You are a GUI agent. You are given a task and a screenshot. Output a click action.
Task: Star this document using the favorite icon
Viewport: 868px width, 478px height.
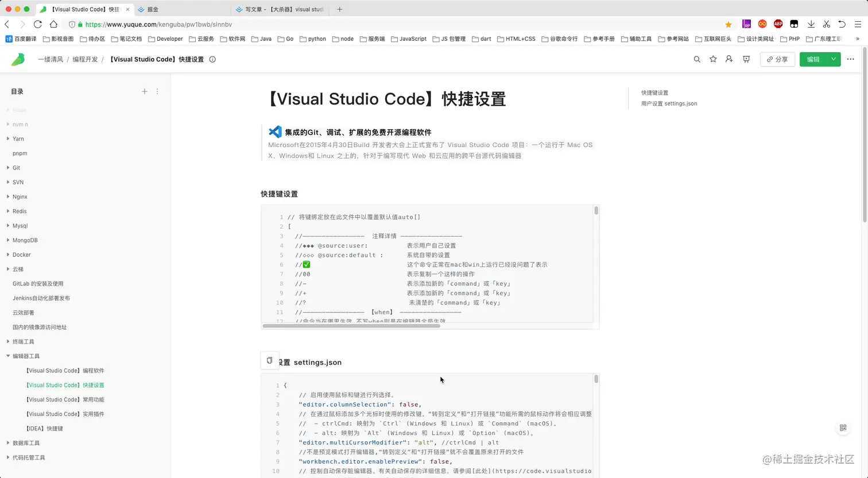[x=713, y=59]
